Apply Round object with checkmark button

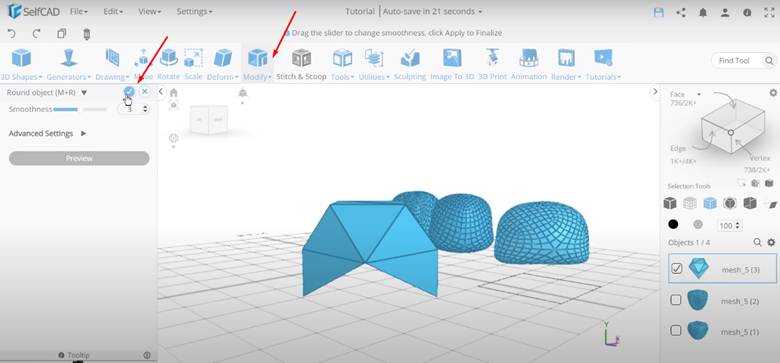tap(129, 91)
